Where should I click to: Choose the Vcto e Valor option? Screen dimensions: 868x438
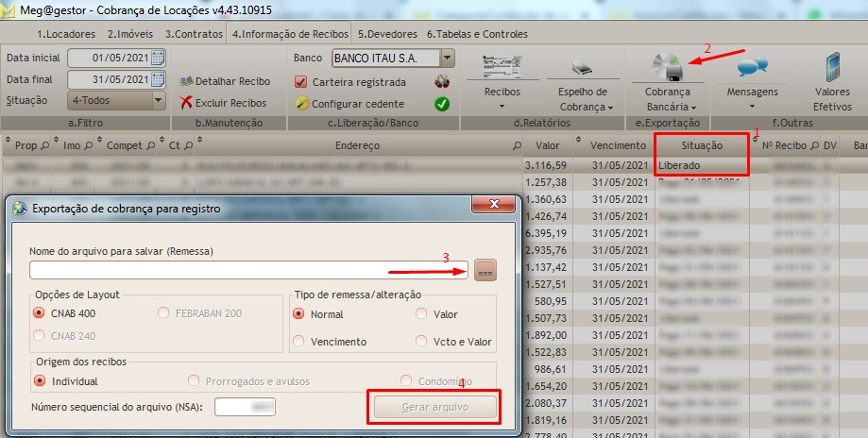(421, 342)
